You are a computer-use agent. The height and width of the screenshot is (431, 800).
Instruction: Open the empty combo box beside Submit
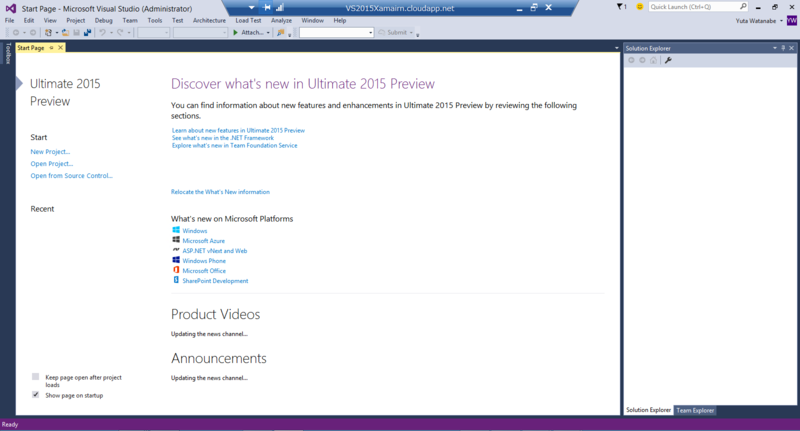point(337,33)
